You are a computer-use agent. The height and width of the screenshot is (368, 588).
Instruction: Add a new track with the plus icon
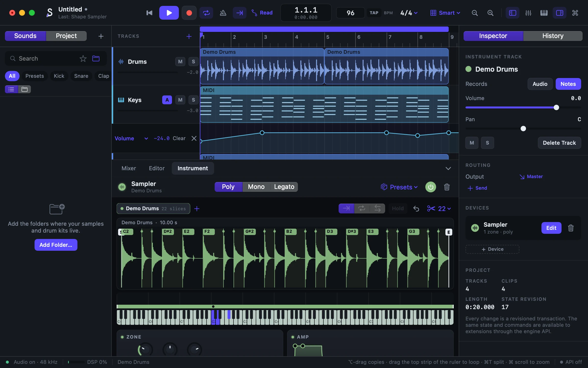pos(189,36)
